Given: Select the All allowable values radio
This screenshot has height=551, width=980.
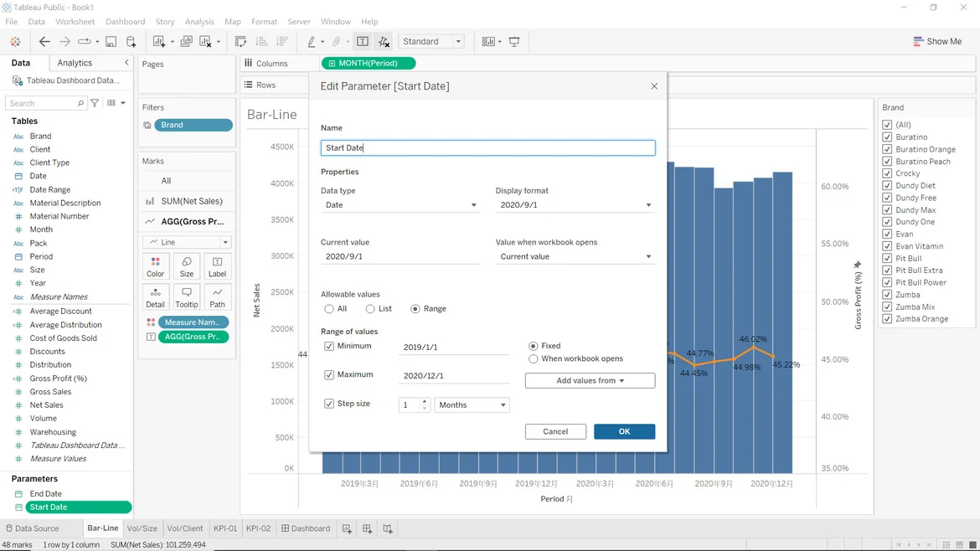Looking at the screenshot, I should point(329,309).
